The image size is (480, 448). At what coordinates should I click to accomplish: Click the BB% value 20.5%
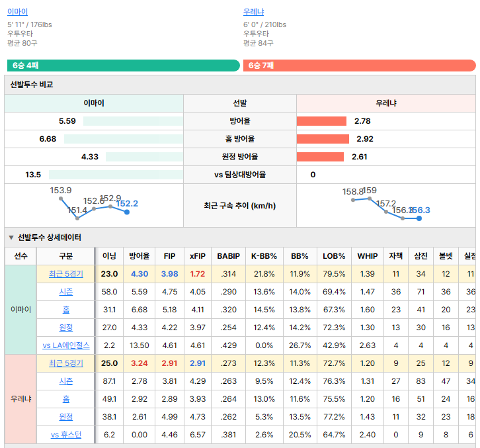point(300,435)
